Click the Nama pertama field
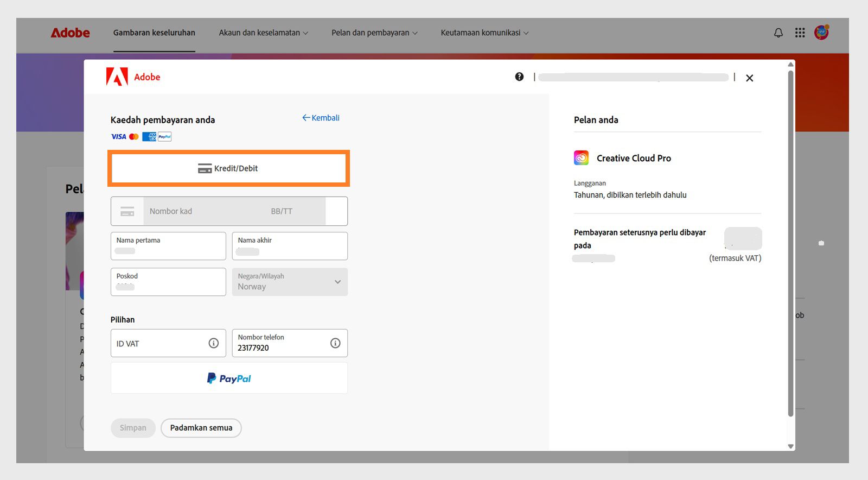Screen dimensions: 868x480 tap(168, 246)
